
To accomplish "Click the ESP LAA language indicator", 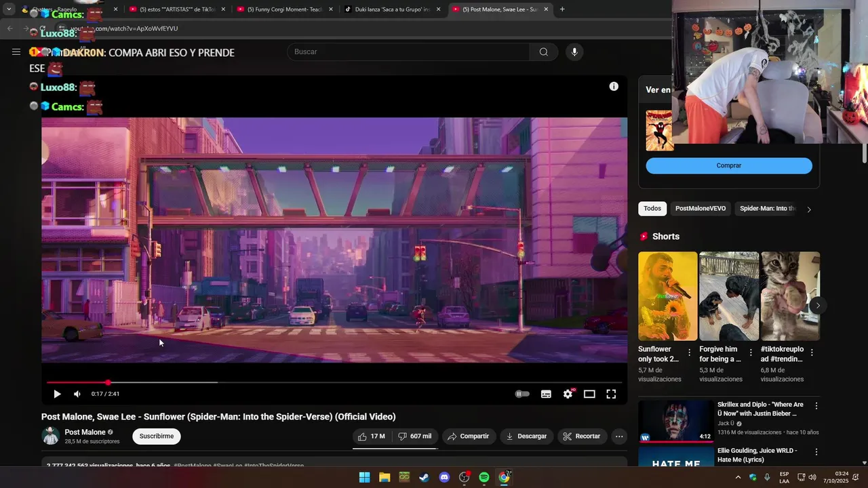I will (784, 477).
